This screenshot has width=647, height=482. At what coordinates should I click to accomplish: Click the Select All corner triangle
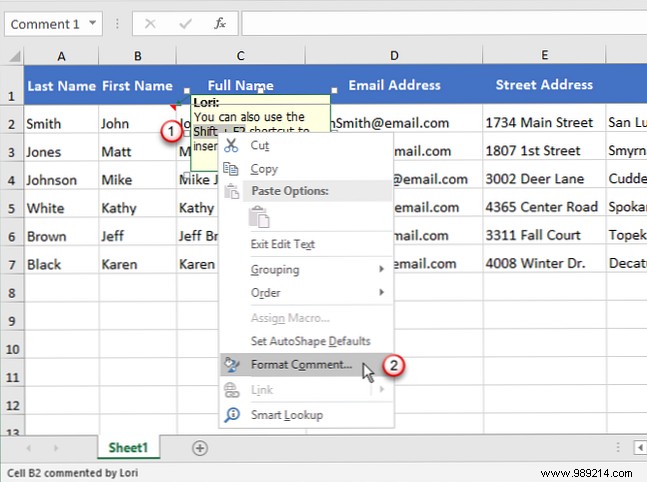click(x=14, y=56)
